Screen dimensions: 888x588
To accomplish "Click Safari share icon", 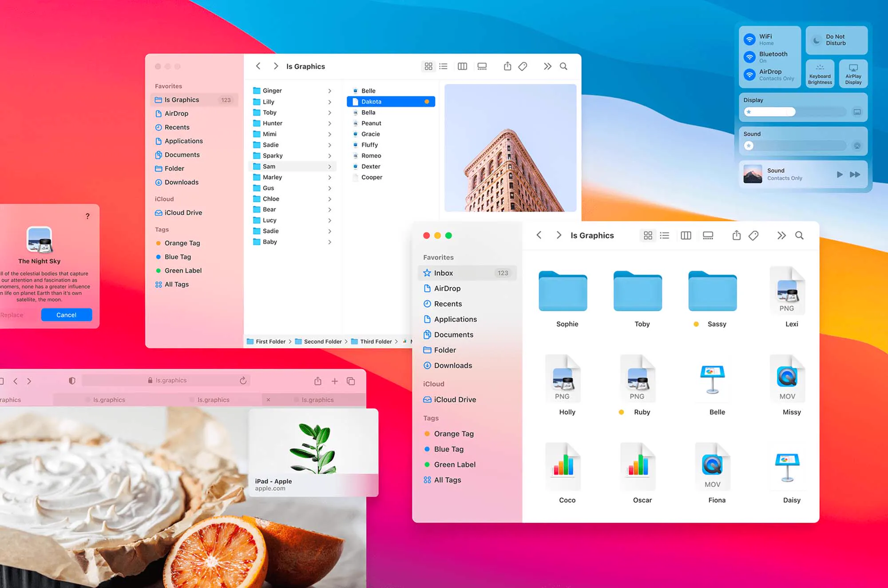I will coord(318,381).
